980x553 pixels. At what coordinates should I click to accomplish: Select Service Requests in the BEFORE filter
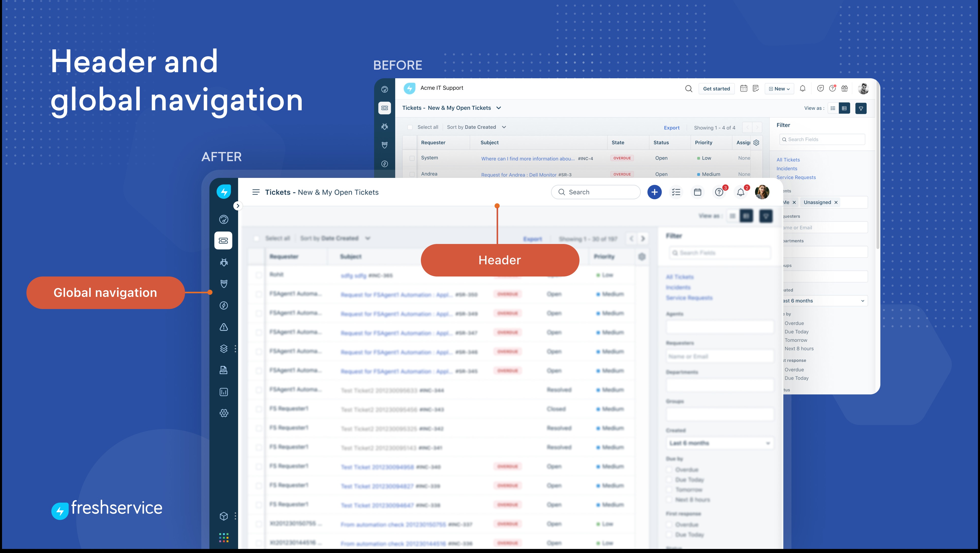[796, 177]
